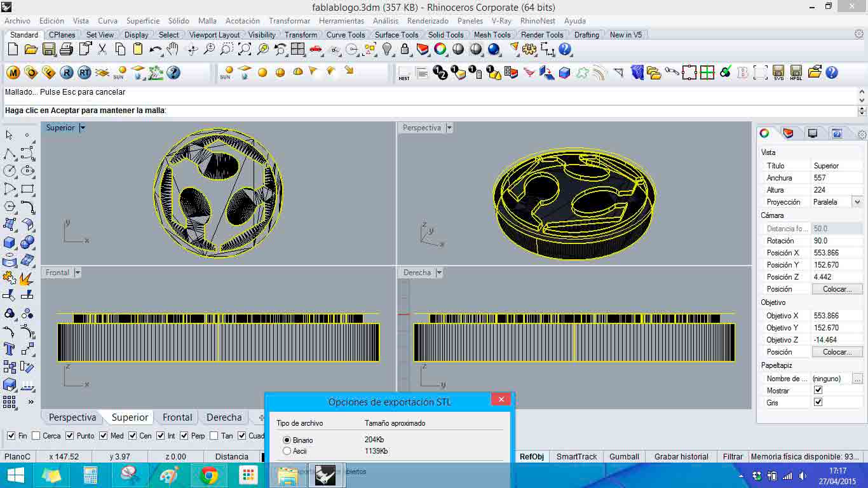Switch to the Derecha viewport tab
868x488 pixels.
[x=224, y=417]
